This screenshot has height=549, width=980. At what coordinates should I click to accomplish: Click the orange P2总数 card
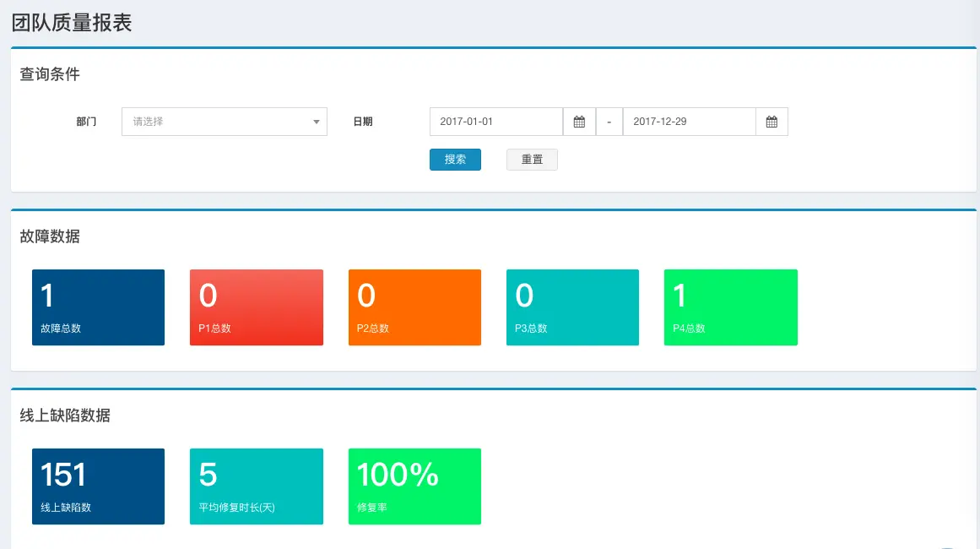pos(414,307)
